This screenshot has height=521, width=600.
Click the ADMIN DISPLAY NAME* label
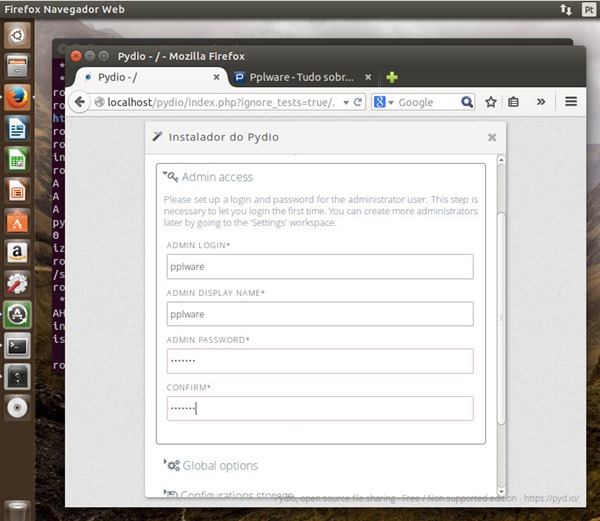pos(215,293)
